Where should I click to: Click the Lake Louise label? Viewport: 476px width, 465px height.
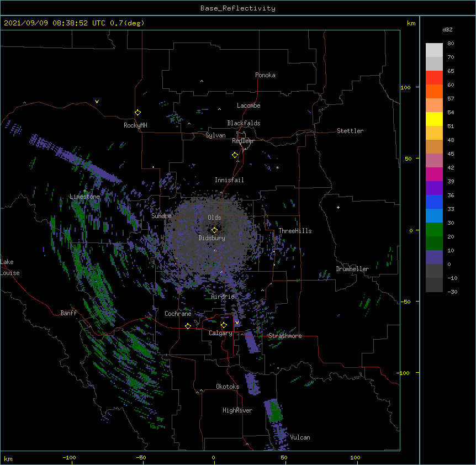10,267
